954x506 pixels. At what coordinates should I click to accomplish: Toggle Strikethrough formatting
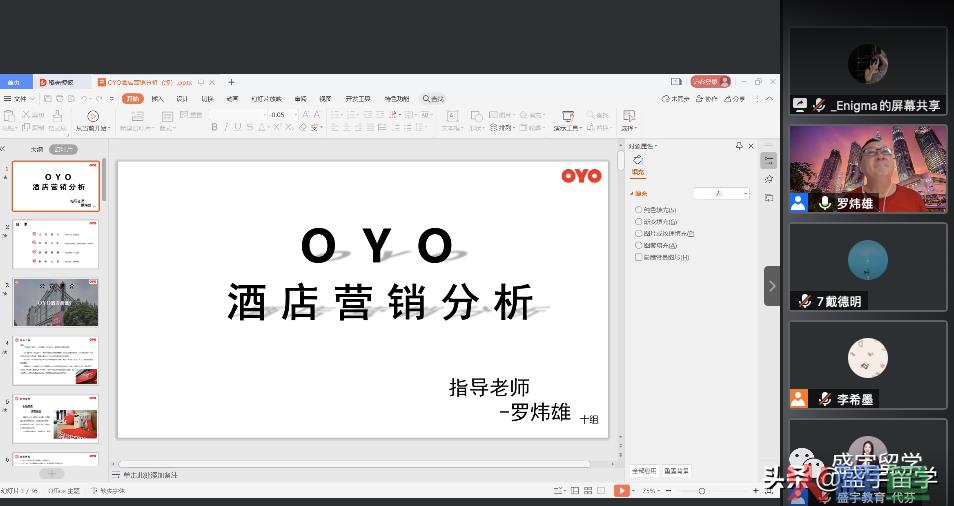249,127
